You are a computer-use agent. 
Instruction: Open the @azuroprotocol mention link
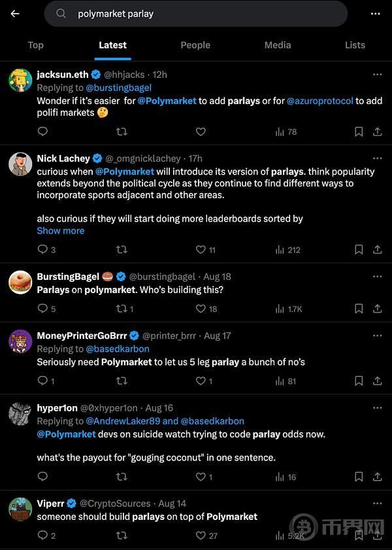point(320,101)
